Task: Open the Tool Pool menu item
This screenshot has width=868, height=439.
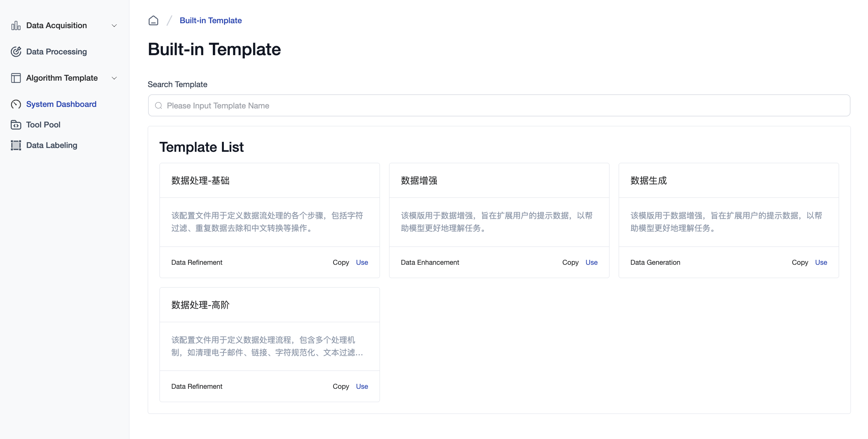Action: tap(43, 125)
